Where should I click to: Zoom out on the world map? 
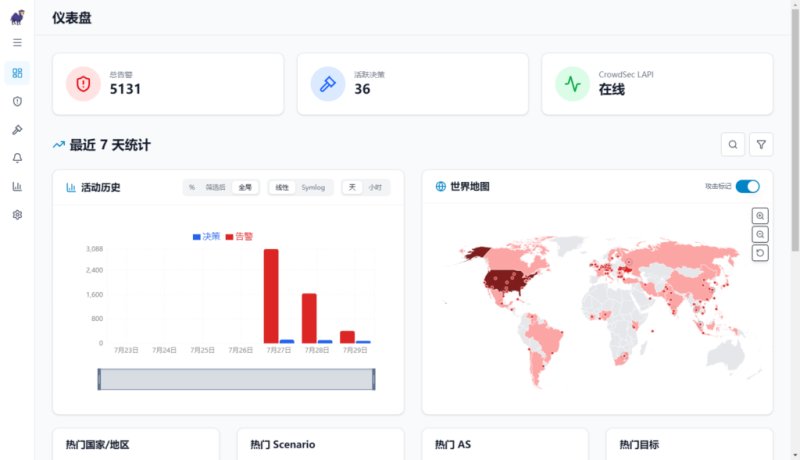point(760,235)
